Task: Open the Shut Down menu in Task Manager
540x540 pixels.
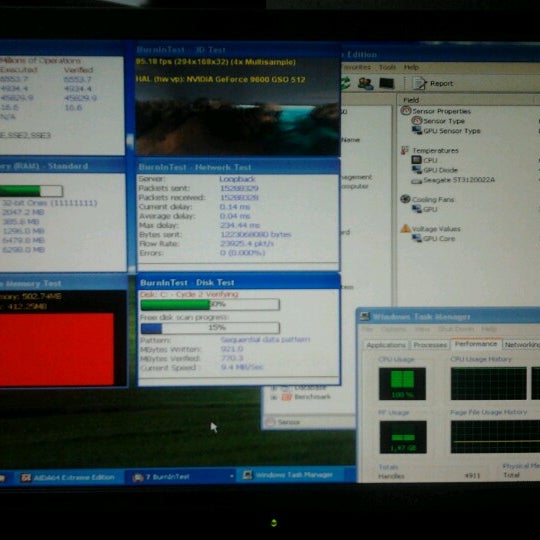Action: click(x=456, y=329)
